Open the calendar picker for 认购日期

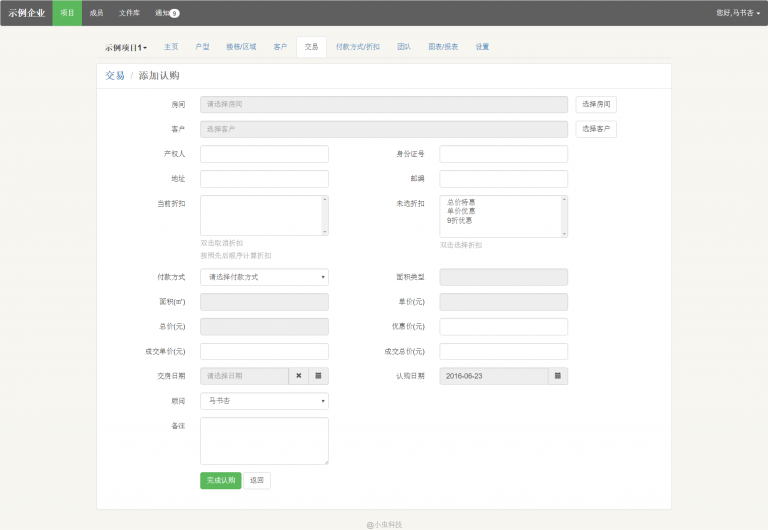tap(558, 376)
